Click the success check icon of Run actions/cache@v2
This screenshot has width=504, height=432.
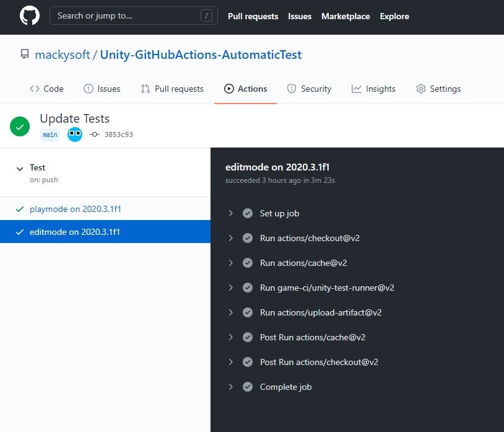(248, 262)
